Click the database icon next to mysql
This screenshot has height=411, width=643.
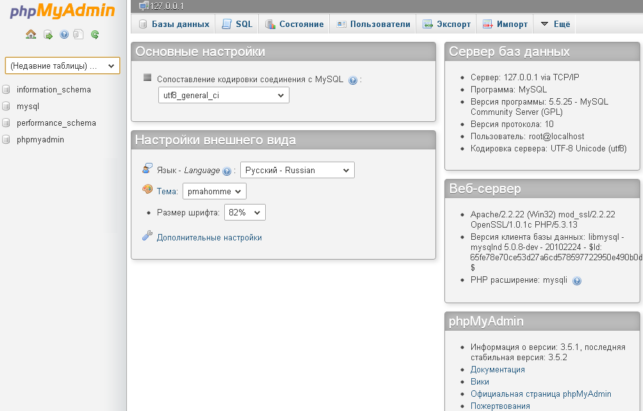(x=6, y=106)
